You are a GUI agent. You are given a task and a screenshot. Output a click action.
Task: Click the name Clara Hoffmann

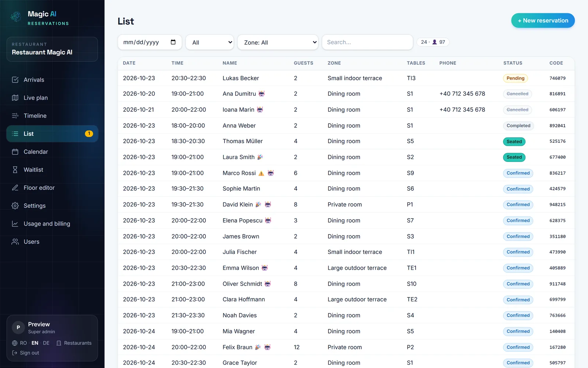[244, 300]
